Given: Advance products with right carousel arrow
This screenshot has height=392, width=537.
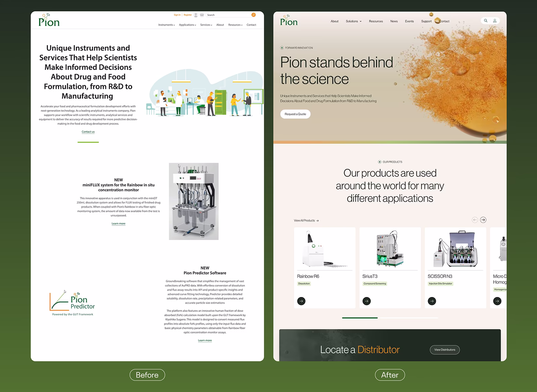Looking at the screenshot, I should 483,220.
